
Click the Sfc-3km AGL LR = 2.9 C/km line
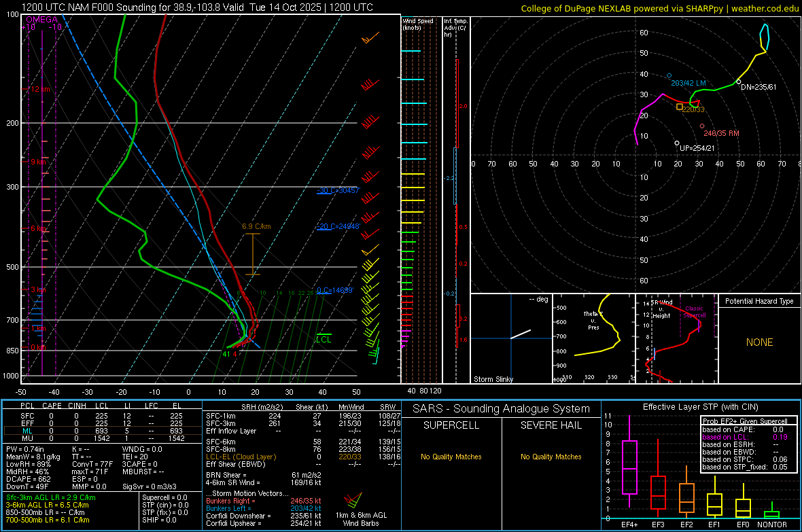pos(51,497)
